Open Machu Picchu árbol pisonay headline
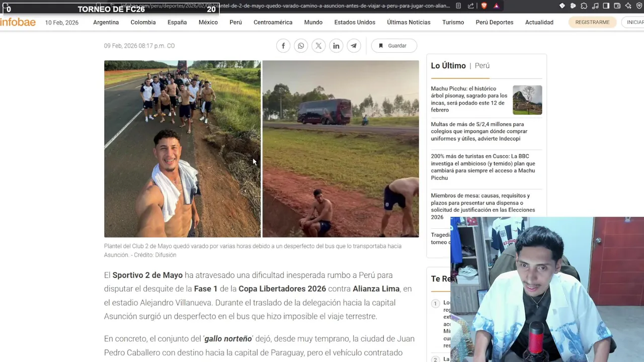Viewport: 644px width, 362px height. point(469,99)
